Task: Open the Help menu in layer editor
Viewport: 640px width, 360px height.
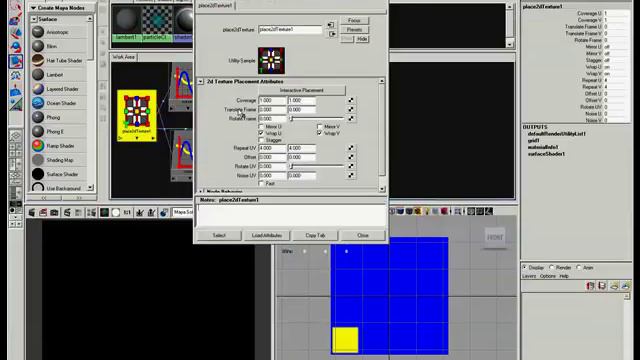Action: tap(564, 276)
